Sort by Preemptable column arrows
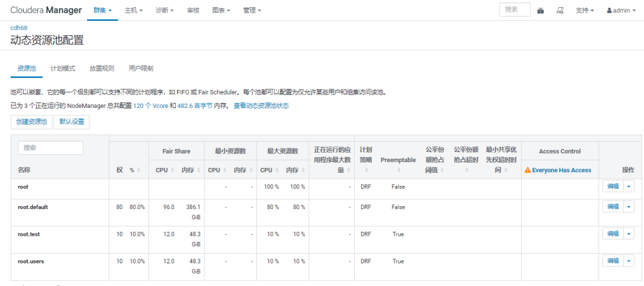 [x=398, y=170]
